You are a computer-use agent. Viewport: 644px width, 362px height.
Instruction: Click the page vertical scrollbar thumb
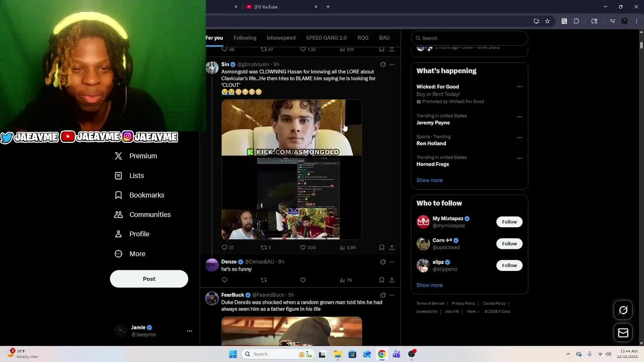tap(641, 45)
